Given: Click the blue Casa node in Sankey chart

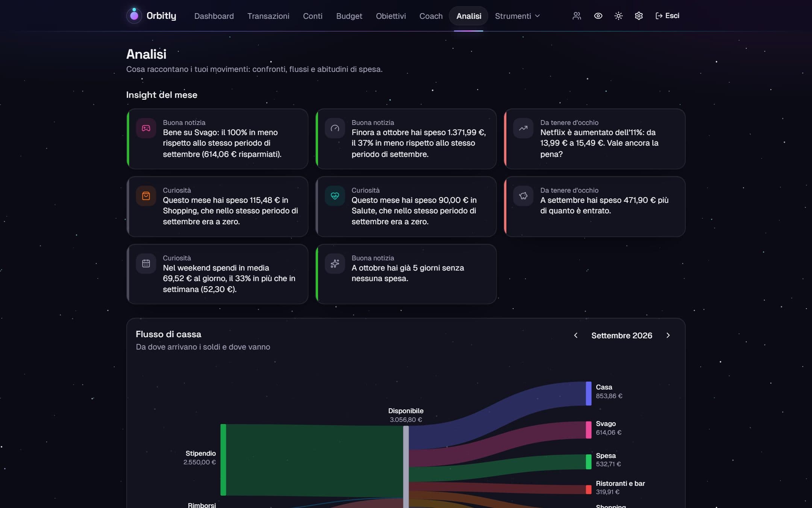Looking at the screenshot, I should pyautogui.click(x=589, y=394).
